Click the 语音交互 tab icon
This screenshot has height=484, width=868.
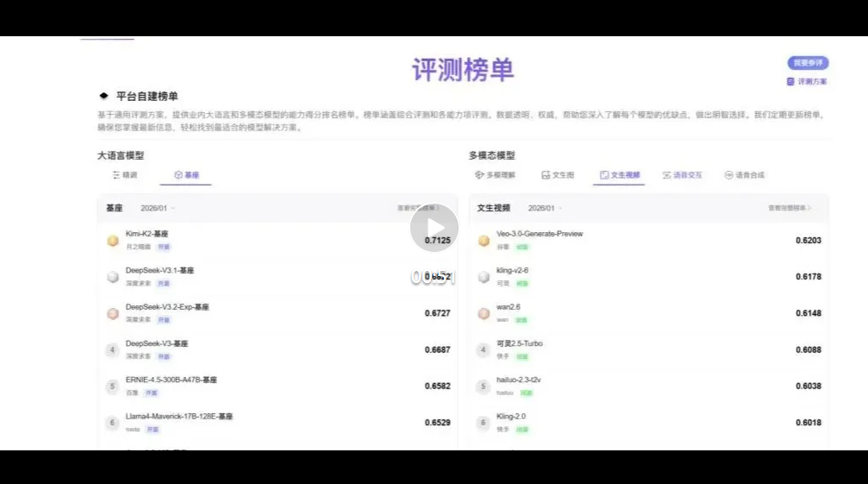click(x=666, y=175)
